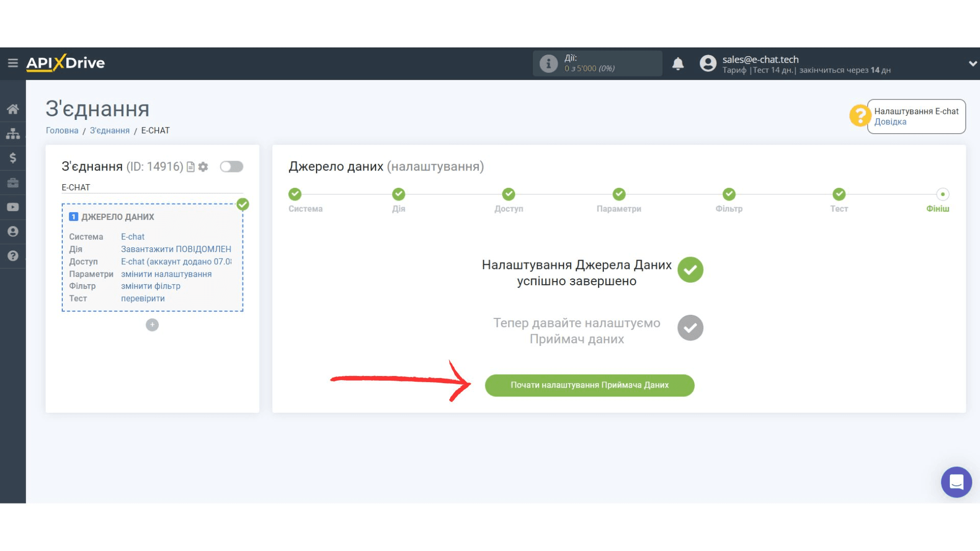The height and width of the screenshot is (551, 980).
Task: Click the user avatar icon
Action: click(x=708, y=63)
